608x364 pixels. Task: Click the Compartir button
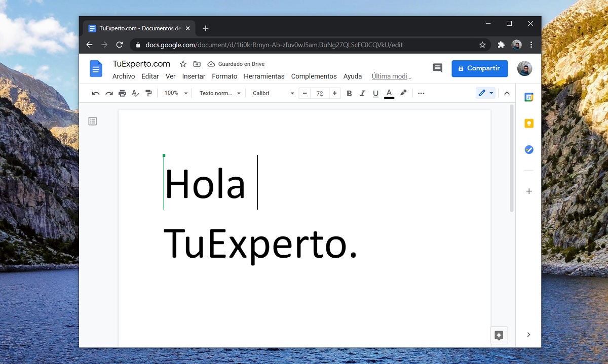pos(479,68)
